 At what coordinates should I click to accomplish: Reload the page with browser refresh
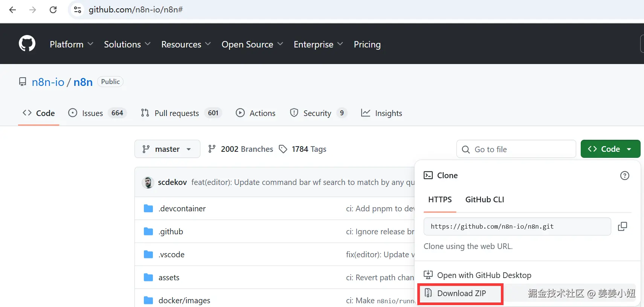(x=53, y=10)
